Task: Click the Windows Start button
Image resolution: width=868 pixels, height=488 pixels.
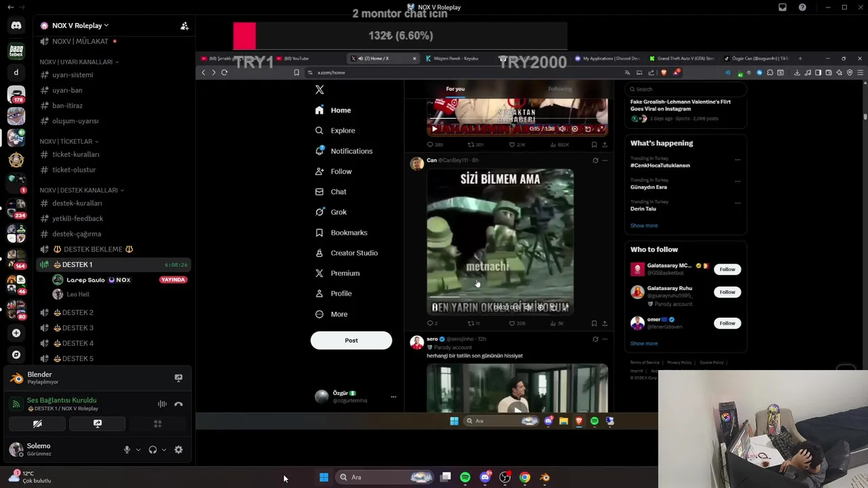Action: coord(324,477)
